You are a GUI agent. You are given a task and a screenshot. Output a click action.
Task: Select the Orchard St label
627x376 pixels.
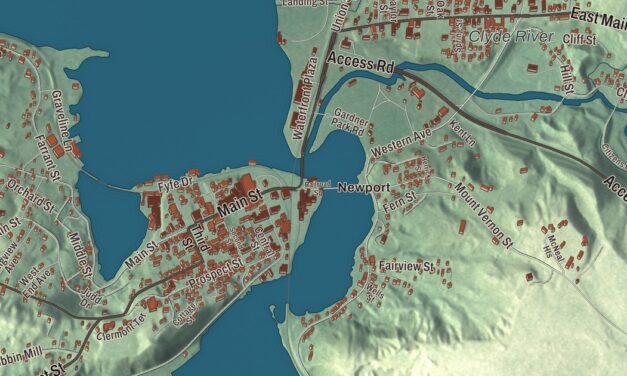30,195
